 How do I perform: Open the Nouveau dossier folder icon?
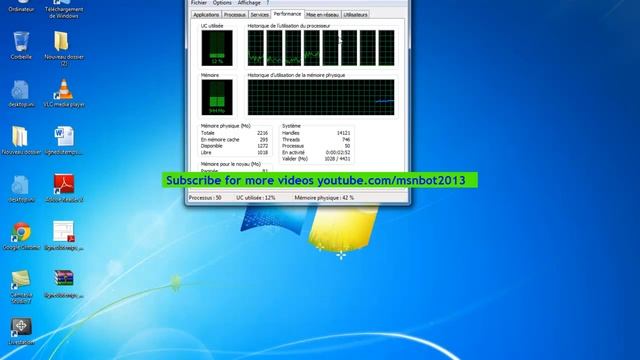pos(21,141)
